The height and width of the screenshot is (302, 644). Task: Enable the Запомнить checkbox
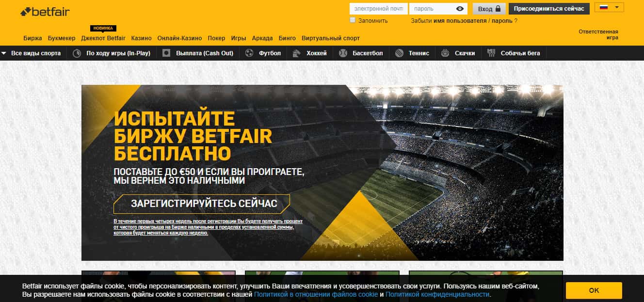(x=353, y=20)
